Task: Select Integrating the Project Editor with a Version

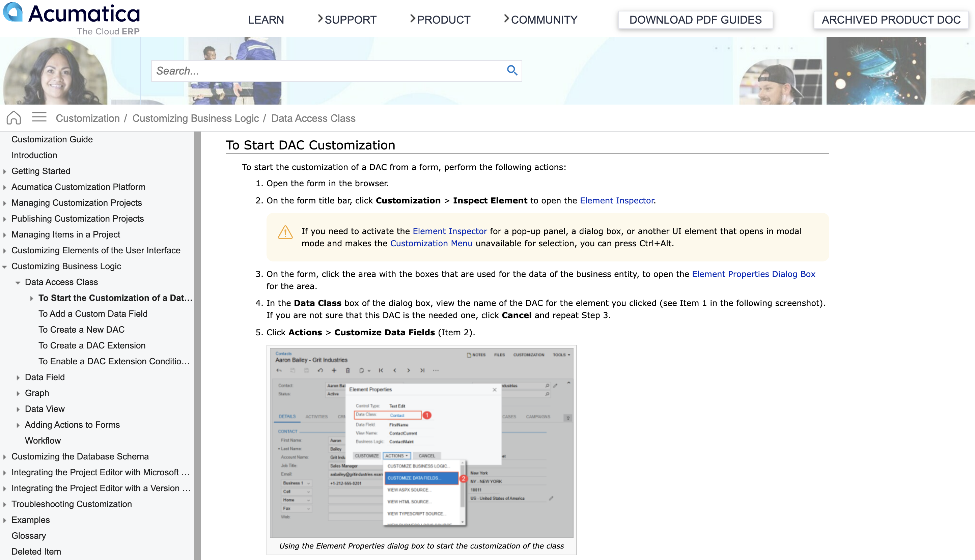Action: coord(101,488)
